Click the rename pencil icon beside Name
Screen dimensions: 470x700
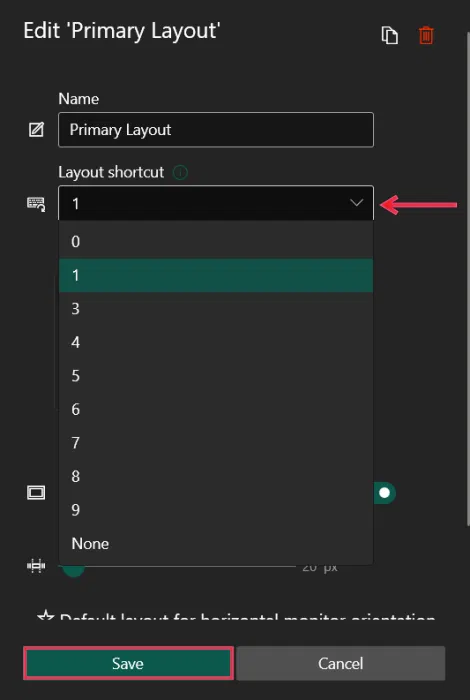pos(36,130)
